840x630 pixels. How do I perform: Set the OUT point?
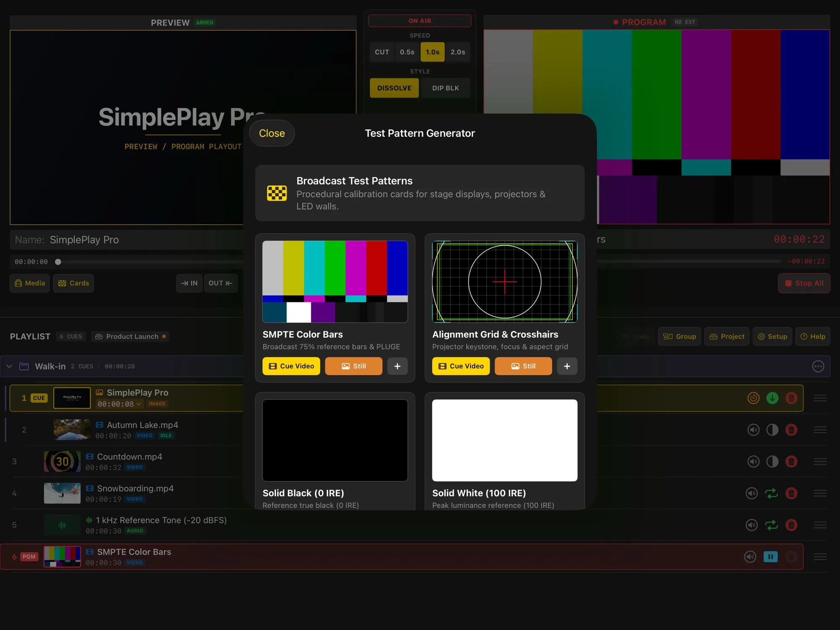point(220,283)
